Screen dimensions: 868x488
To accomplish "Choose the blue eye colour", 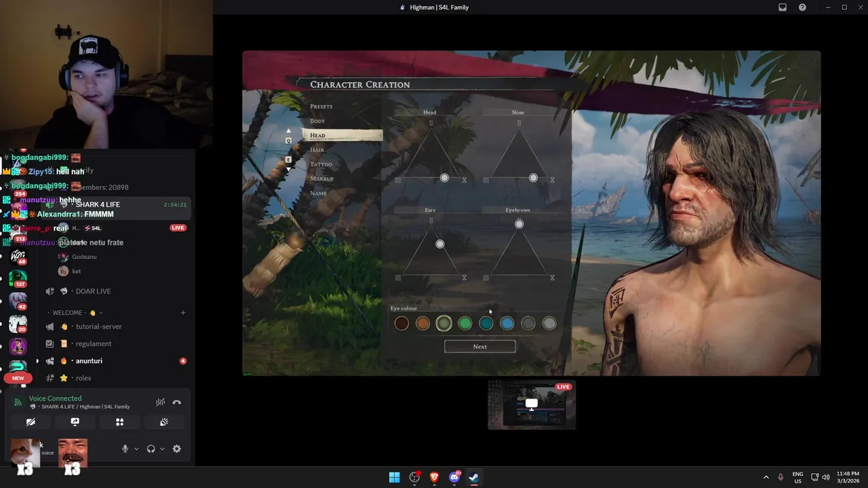I will point(507,324).
